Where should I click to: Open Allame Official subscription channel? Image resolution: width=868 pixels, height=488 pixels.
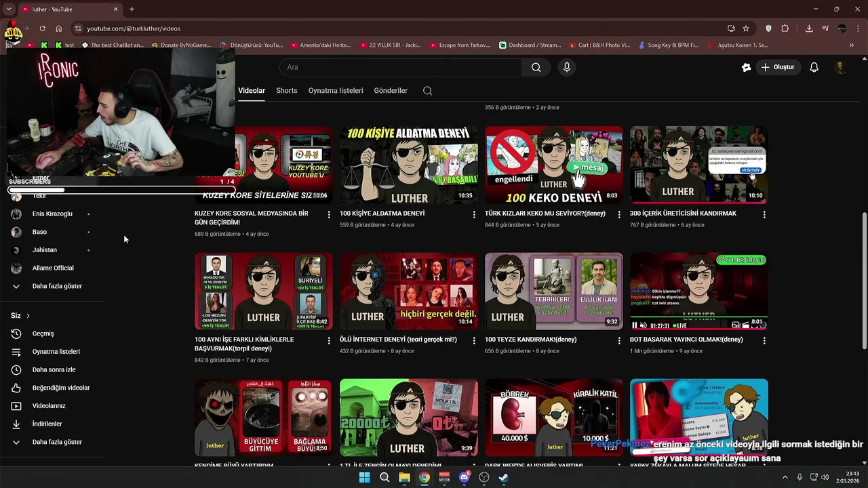point(53,268)
